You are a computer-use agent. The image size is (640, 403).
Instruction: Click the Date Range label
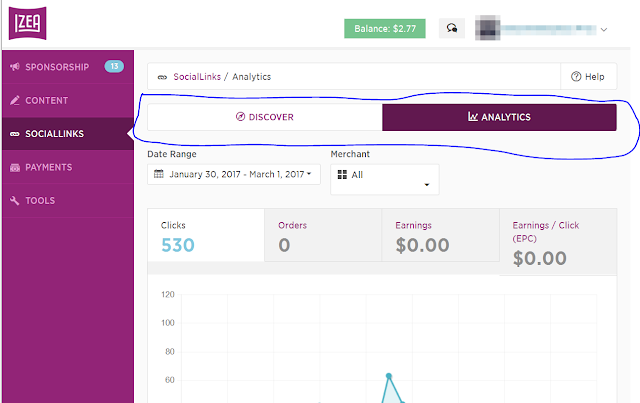pos(172,154)
